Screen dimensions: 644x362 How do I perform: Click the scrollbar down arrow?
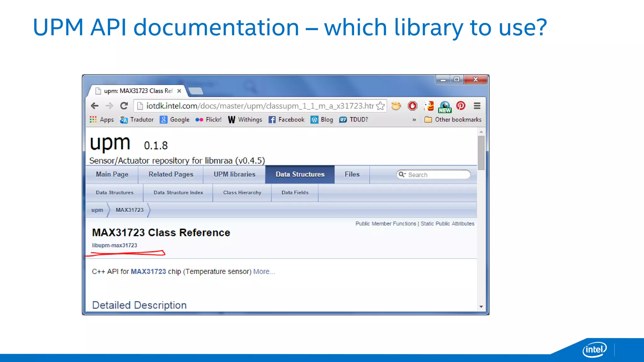tap(481, 307)
